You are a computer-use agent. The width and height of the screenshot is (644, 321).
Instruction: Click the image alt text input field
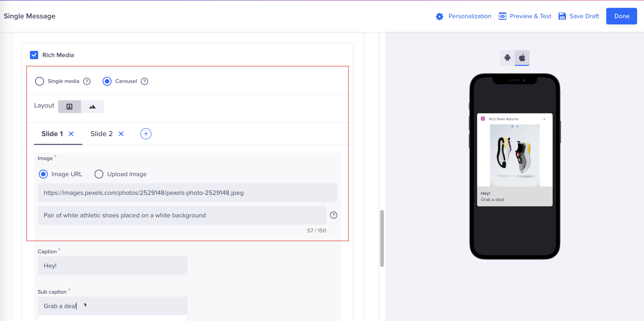click(x=182, y=215)
